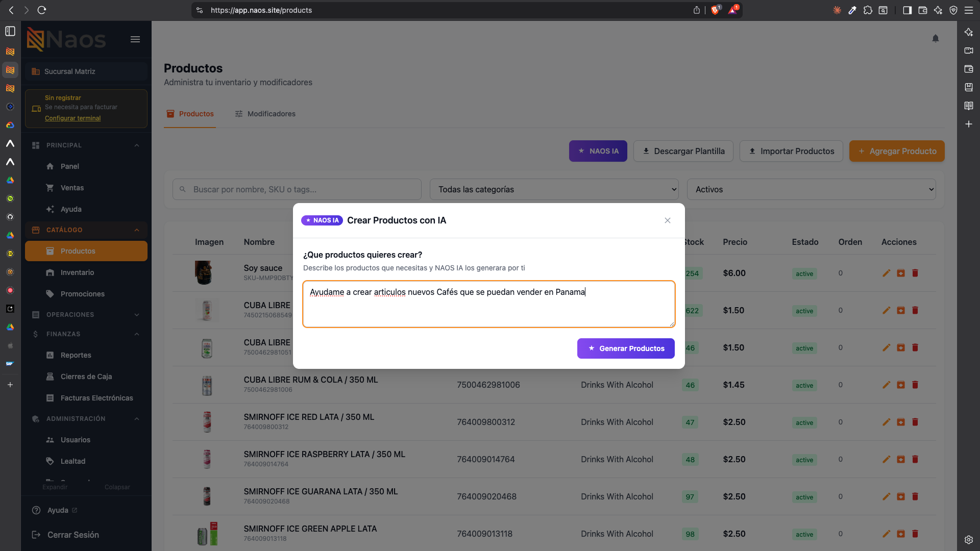Click the Precio column header

pyautogui.click(x=735, y=242)
